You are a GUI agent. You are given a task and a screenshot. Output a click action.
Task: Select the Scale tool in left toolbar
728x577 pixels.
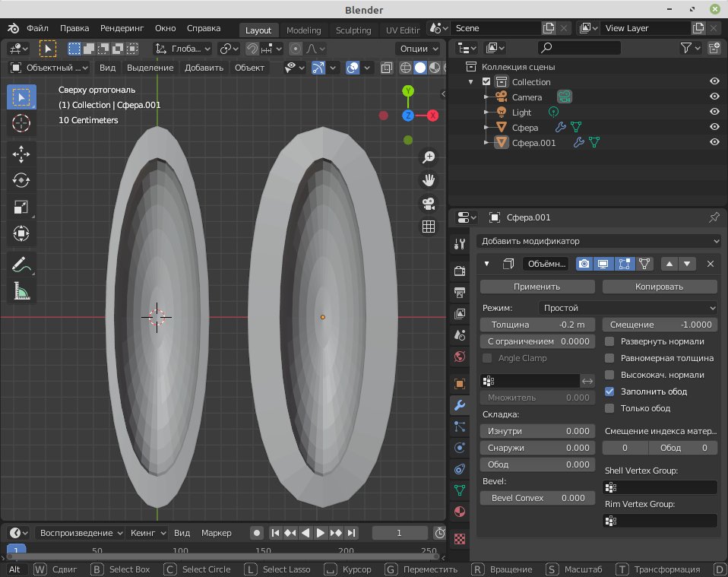pos(21,207)
